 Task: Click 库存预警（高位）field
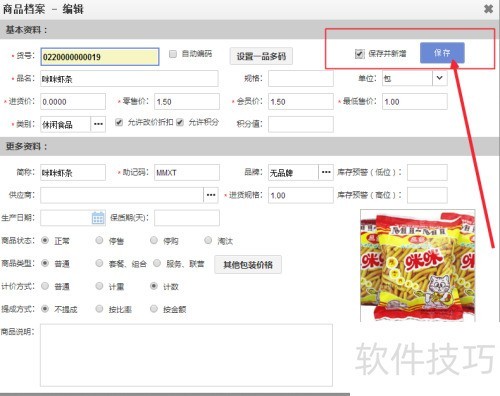427,195
